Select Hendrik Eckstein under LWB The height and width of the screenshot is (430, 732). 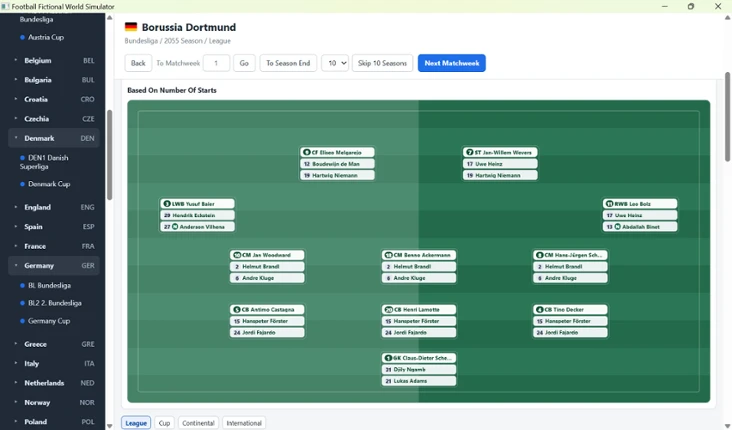pyautogui.click(x=197, y=215)
